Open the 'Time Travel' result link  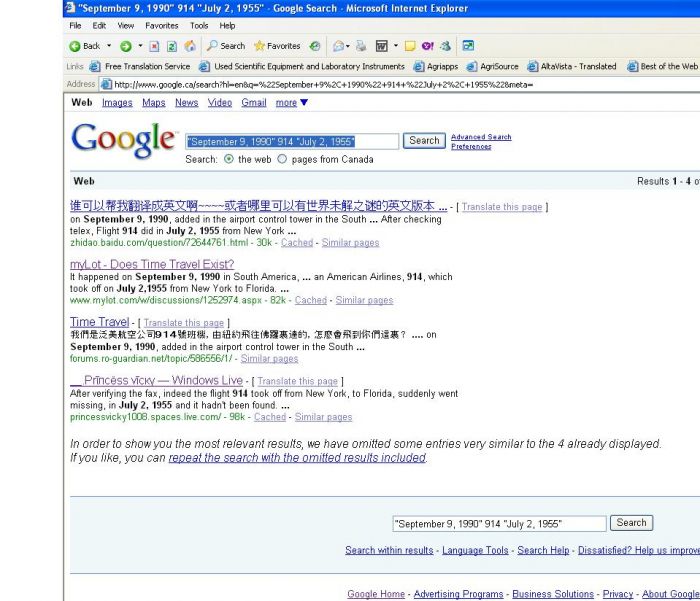(x=100, y=322)
